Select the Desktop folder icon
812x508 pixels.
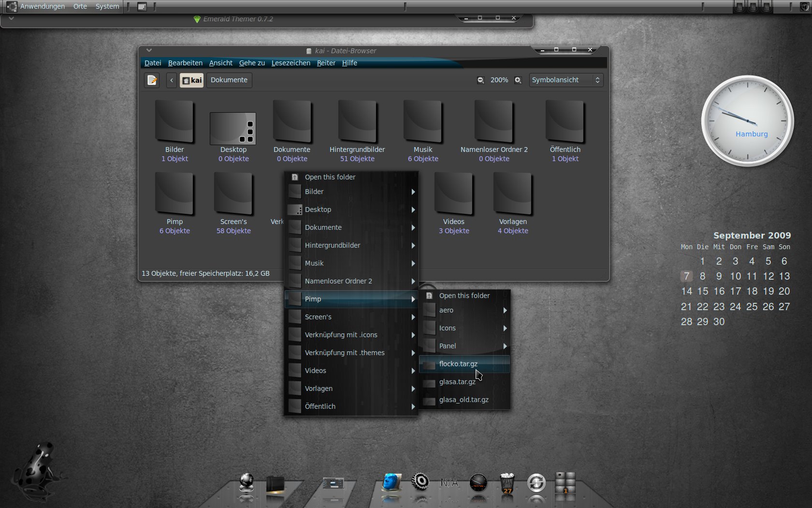pos(233,129)
